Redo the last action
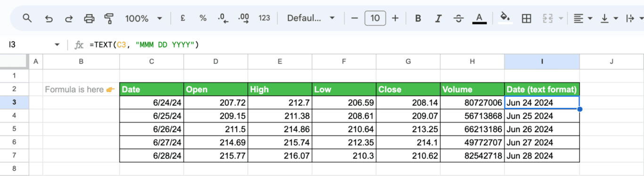Image resolution: width=644 pixels, height=176 pixels. (69, 18)
